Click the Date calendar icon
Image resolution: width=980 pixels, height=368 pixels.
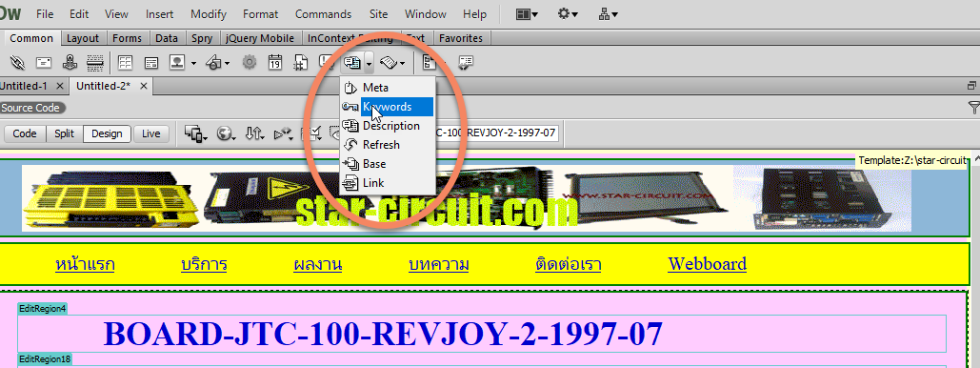tap(275, 62)
